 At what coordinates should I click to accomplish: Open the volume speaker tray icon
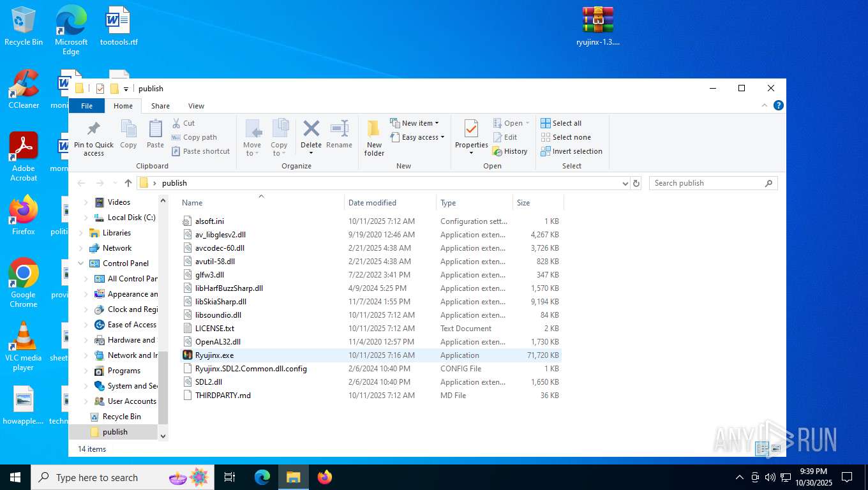770,477
